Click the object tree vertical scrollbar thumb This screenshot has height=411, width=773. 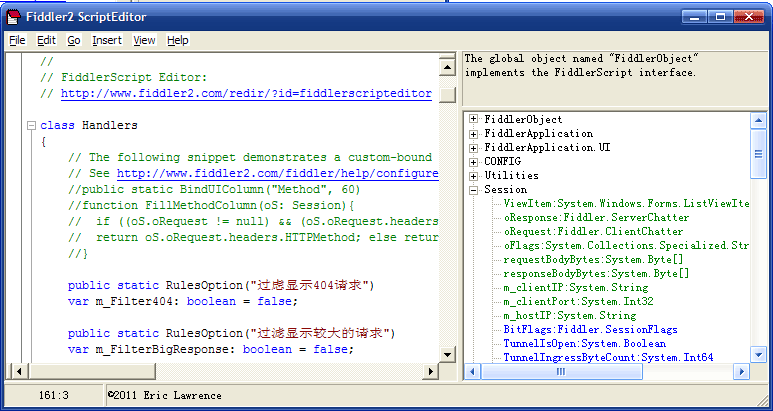tap(758, 154)
